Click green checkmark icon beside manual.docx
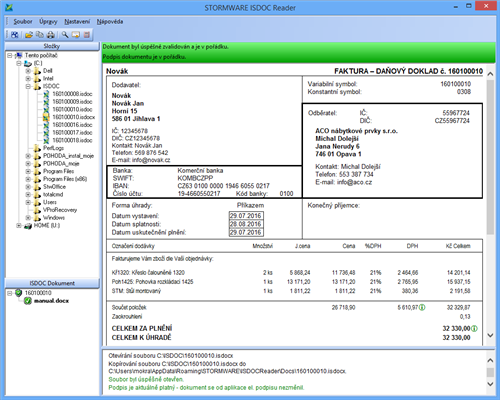 pyautogui.click(x=28, y=301)
